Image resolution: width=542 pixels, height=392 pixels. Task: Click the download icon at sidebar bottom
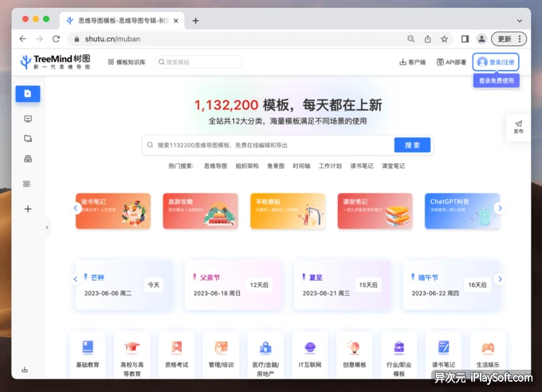tap(25, 370)
